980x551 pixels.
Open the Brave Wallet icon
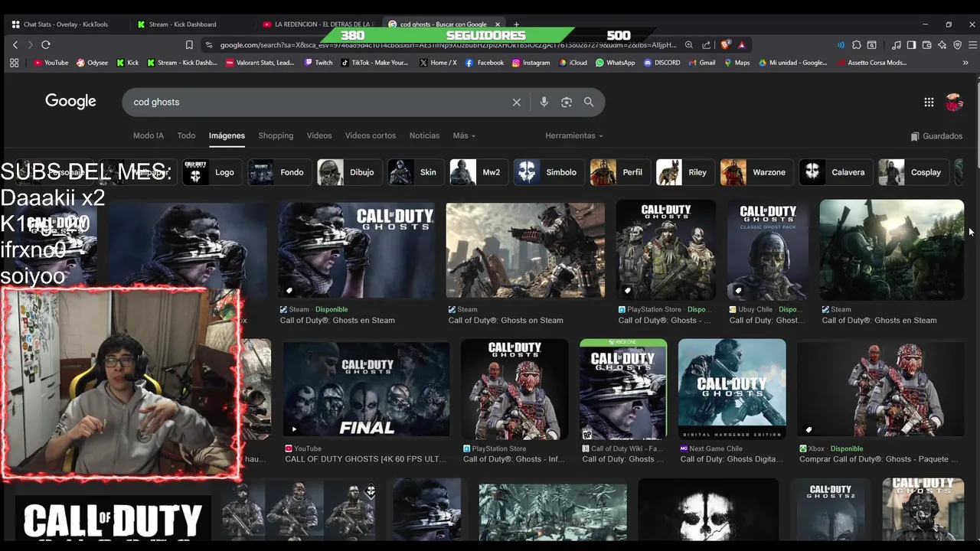[x=926, y=45]
